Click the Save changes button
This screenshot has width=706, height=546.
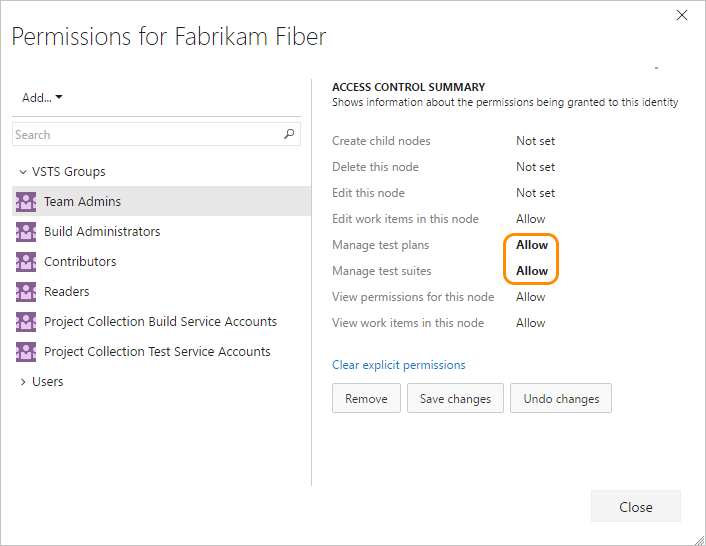pyautogui.click(x=455, y=398)
